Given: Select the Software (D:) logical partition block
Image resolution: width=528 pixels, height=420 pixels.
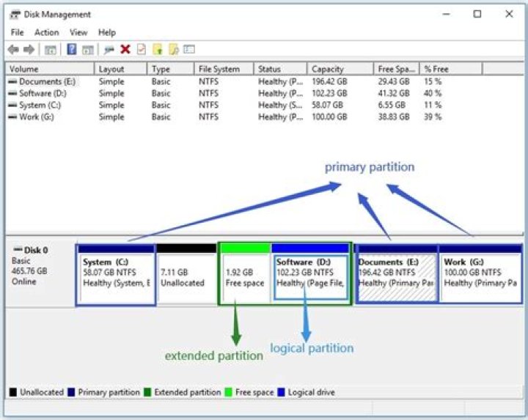Looking at the screenshot, I should (x=310, y=276).
